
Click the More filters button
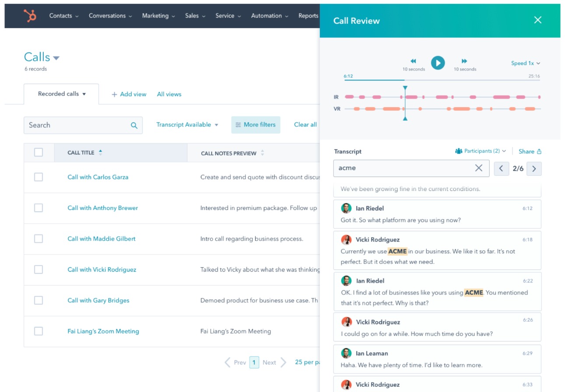coord(256,125)
